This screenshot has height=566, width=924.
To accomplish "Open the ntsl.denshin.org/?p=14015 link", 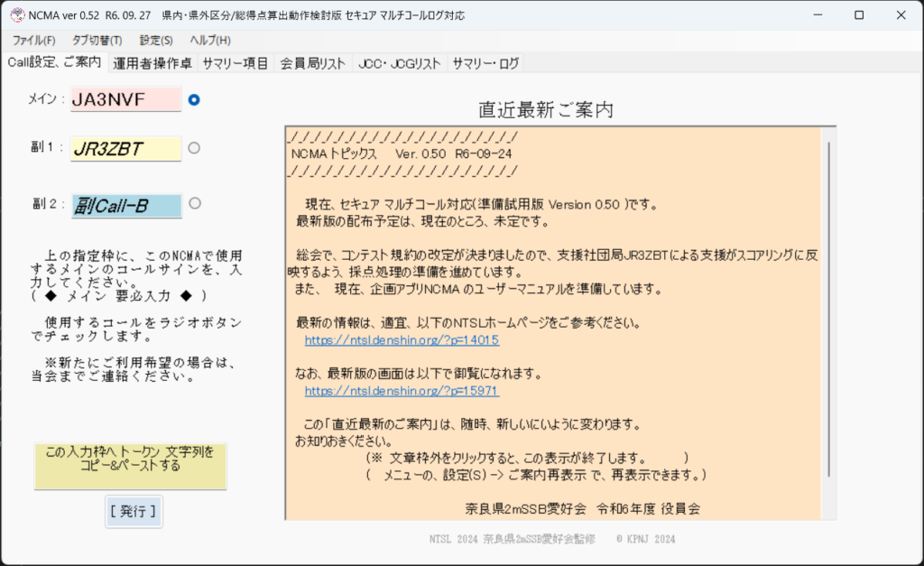I will (402, 341).
